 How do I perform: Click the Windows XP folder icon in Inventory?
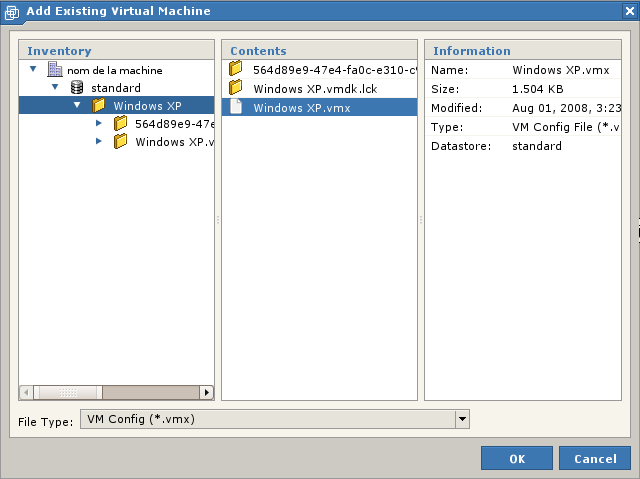pos(99,106)
